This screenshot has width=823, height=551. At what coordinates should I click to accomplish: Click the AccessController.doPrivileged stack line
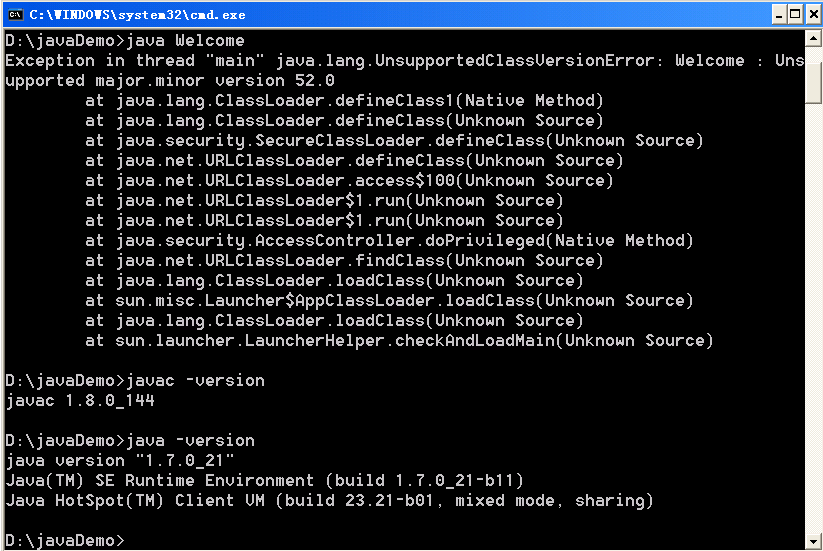coord(389,240)
